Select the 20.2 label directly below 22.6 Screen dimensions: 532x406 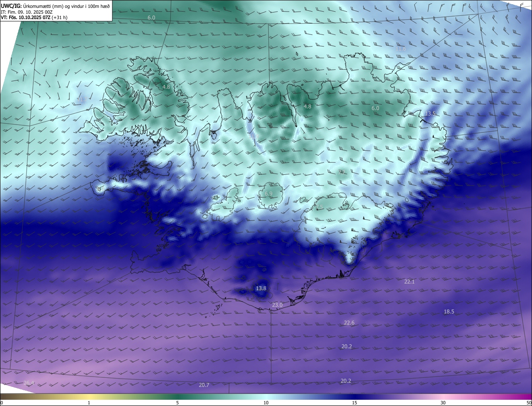tap(347, 346)
